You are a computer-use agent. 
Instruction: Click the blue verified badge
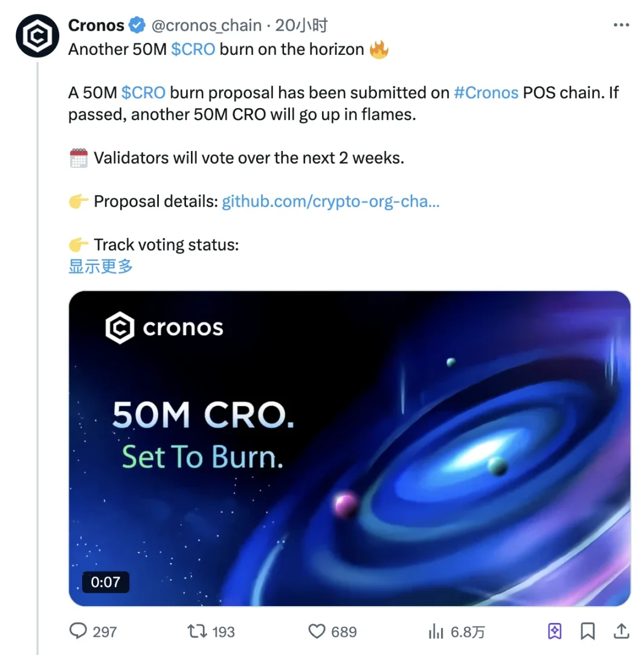(x=137, y=26)
